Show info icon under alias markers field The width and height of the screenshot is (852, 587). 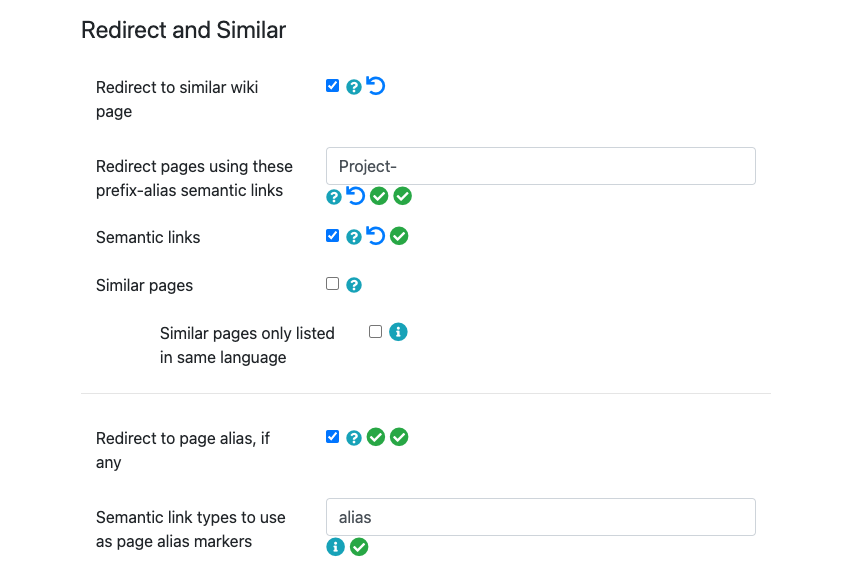[335, 547]
